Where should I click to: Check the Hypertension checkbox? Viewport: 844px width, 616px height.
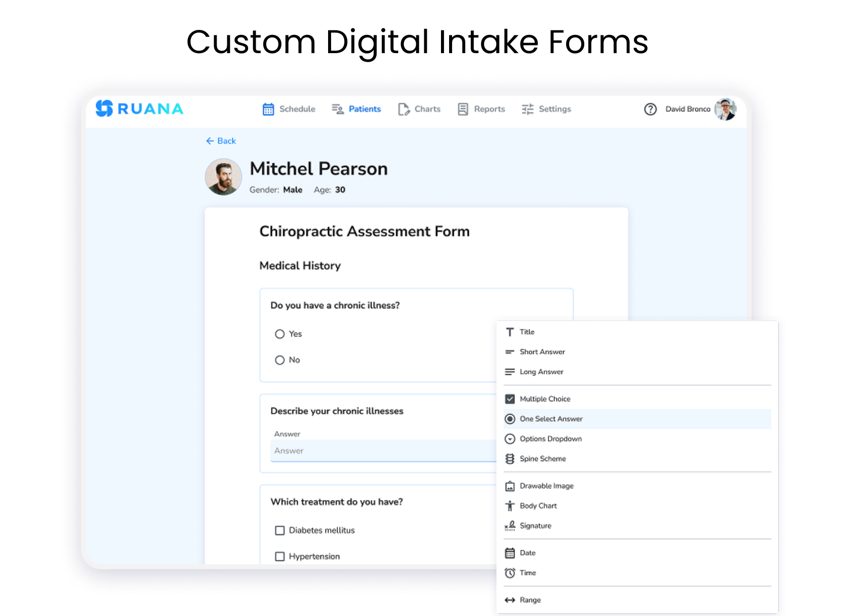[280, 556]
